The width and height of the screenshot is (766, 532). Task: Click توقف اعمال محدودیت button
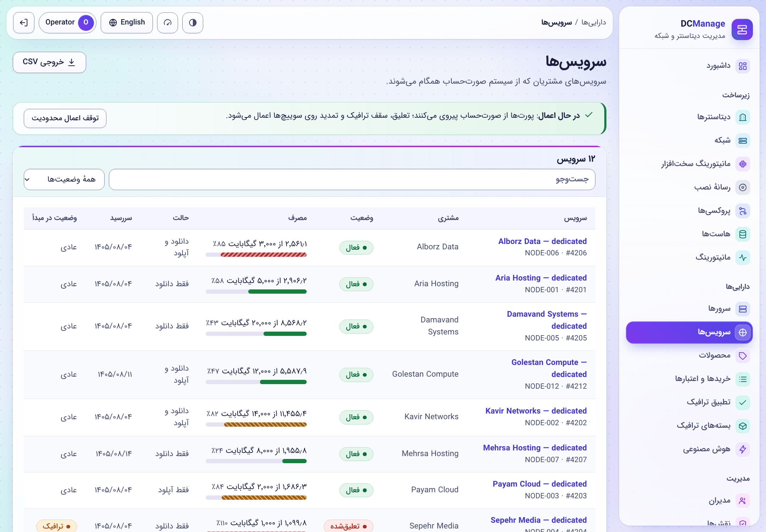(65, 118)
